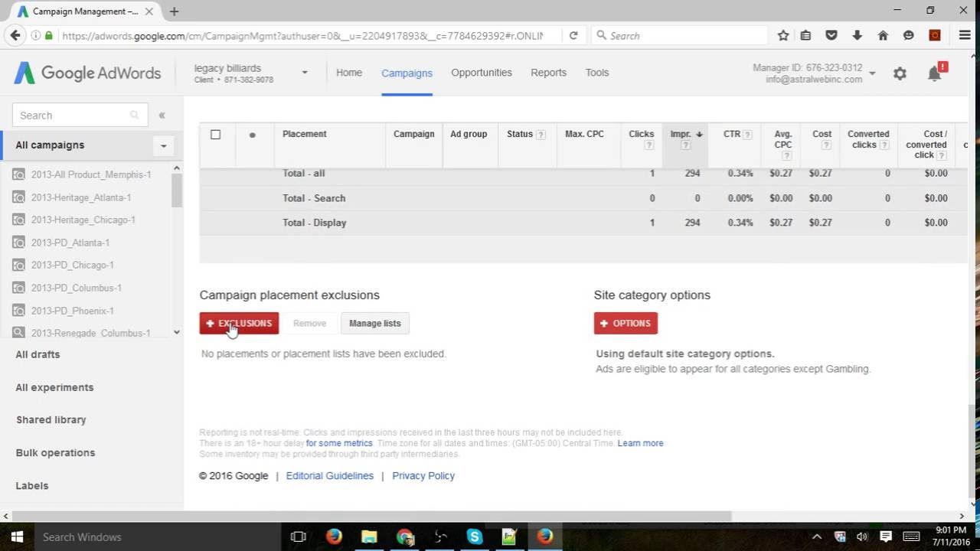Open Shared library in the sidebar
The width and height of the screenshot is (980, 551).
[x=51, y=420]
